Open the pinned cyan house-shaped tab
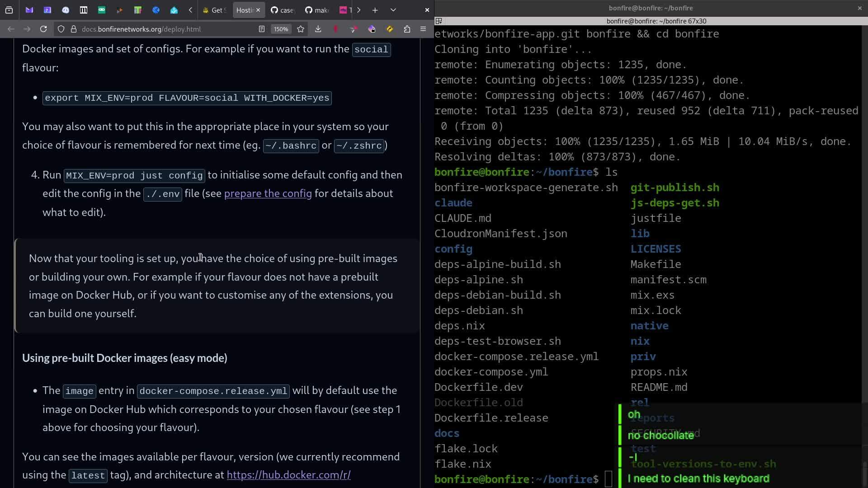 [174, 10]
